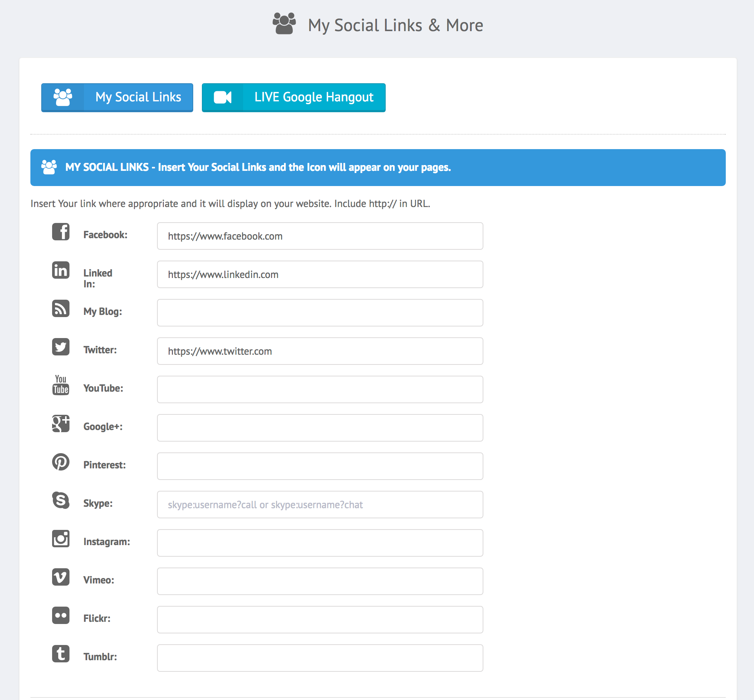
Task: Click the Instagram camera icon
Action: [60, 538]
